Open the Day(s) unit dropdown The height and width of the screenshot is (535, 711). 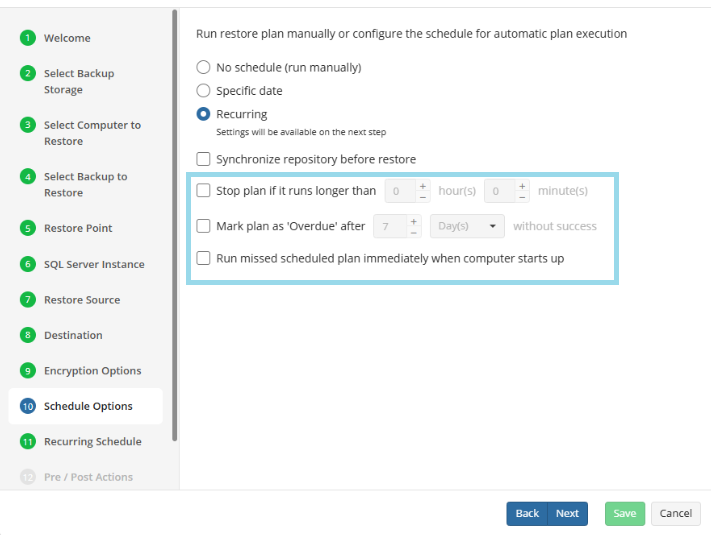467,226
